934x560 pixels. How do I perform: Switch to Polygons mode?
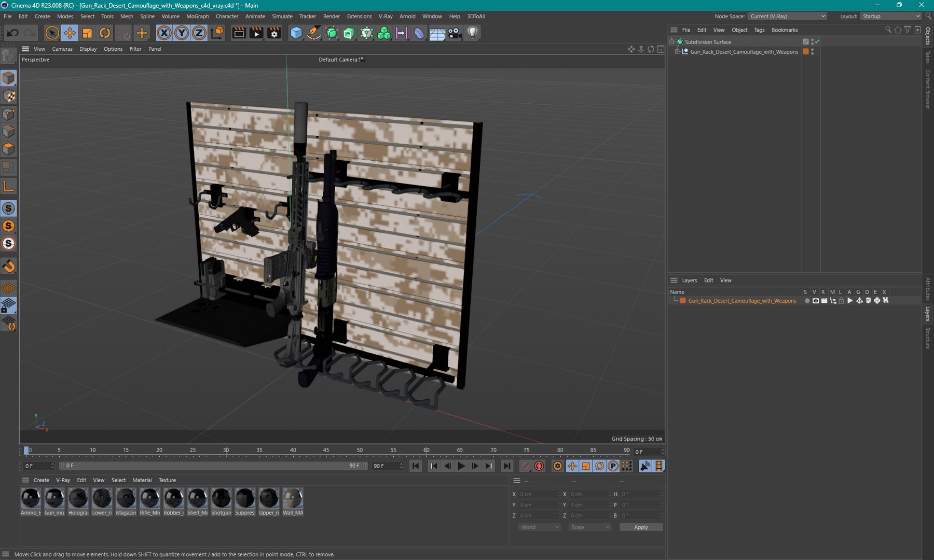click(9, 149)
